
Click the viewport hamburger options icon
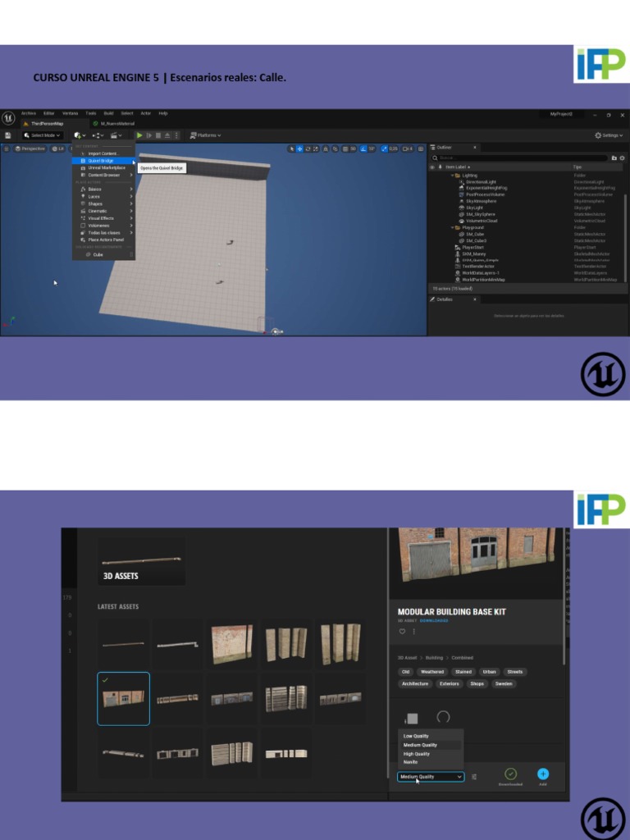click(x=7, y=149)
